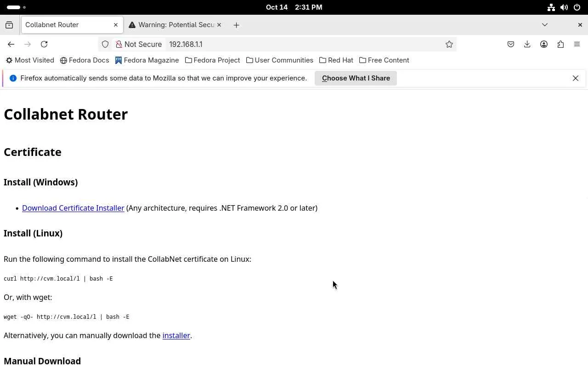Close the Collabnet Router tab

116,25
